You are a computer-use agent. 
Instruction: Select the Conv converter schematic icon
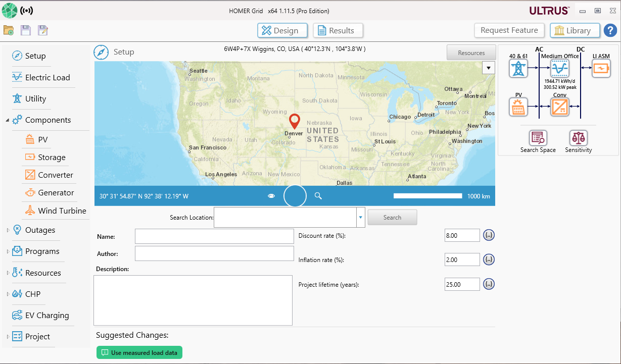click(559, 107)
